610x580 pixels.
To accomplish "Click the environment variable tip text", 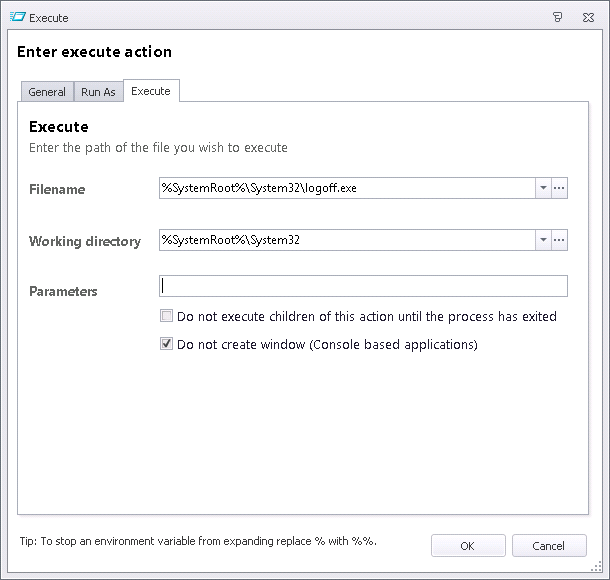I will point(198,542).
